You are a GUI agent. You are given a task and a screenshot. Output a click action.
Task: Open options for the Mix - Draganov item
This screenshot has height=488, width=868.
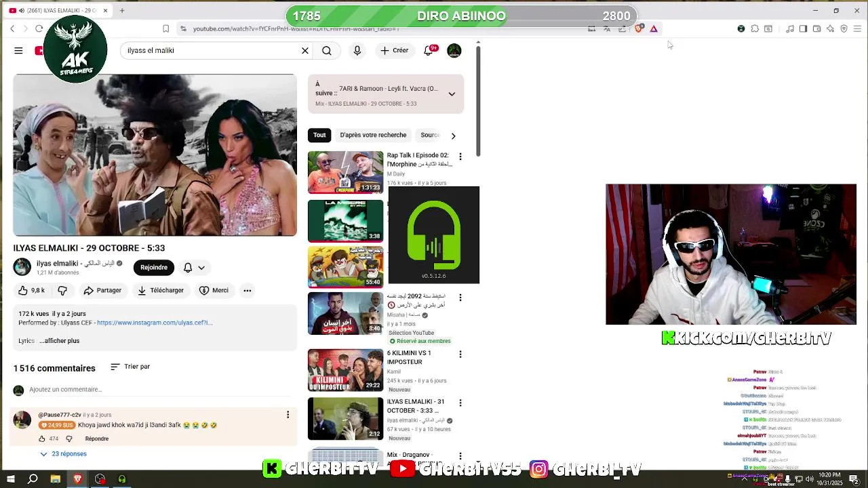pos(460,456)
